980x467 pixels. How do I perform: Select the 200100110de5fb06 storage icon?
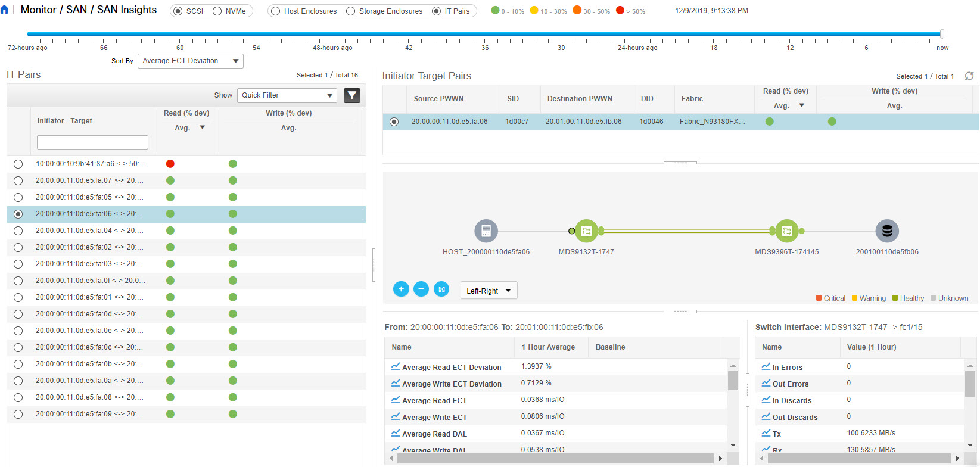click(x=887, y=231)
